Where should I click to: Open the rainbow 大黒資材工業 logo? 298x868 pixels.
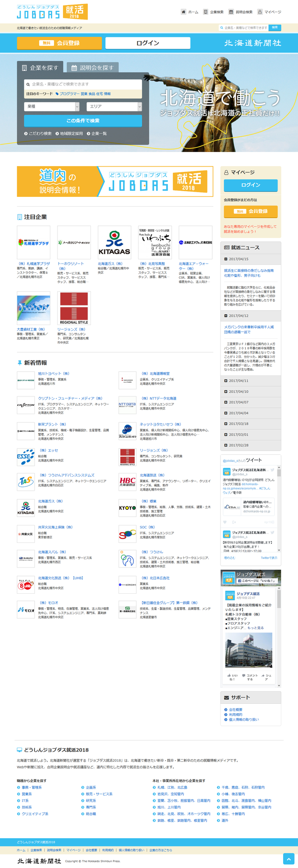(x=34, y=308)
